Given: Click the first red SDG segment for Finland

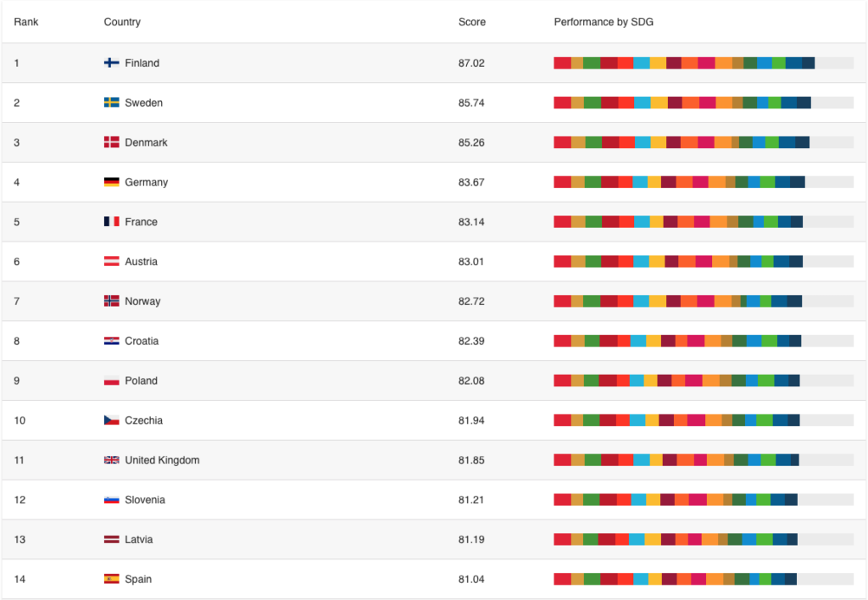Looking at the screenshot, I should 561,62.
